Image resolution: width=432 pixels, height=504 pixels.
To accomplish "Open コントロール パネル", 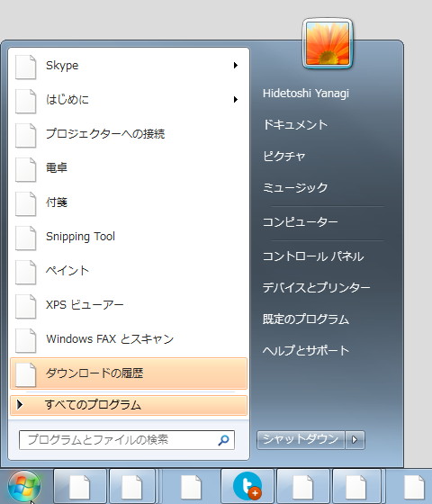I will tap(313, 256).
